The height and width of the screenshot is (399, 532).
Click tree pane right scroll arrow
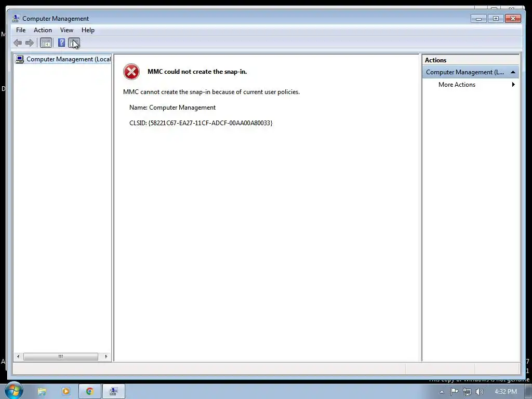coord(106,356)
